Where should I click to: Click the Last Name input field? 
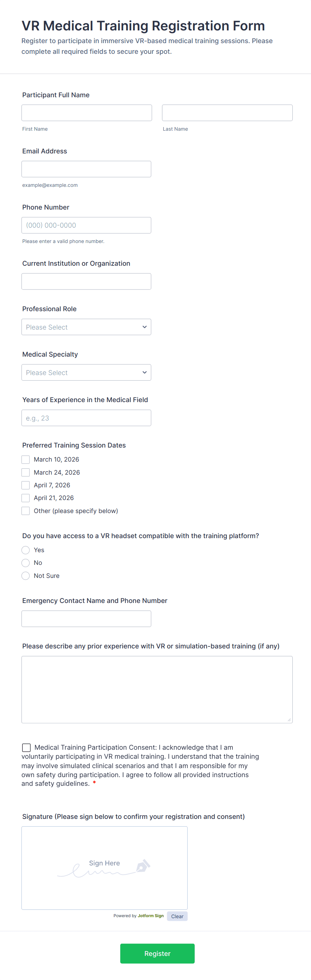click(227, 113)
